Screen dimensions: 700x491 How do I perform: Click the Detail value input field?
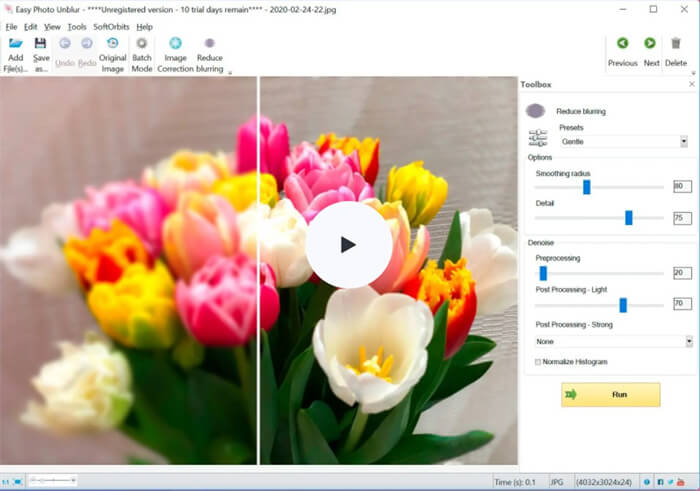pos(683,218)
